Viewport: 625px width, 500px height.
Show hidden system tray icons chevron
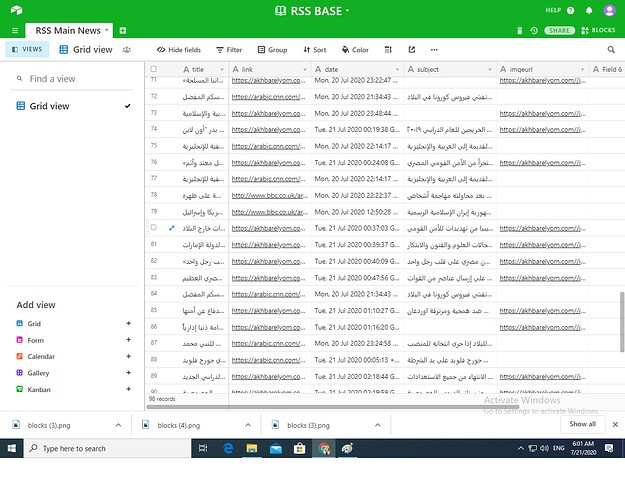[521, 449]
